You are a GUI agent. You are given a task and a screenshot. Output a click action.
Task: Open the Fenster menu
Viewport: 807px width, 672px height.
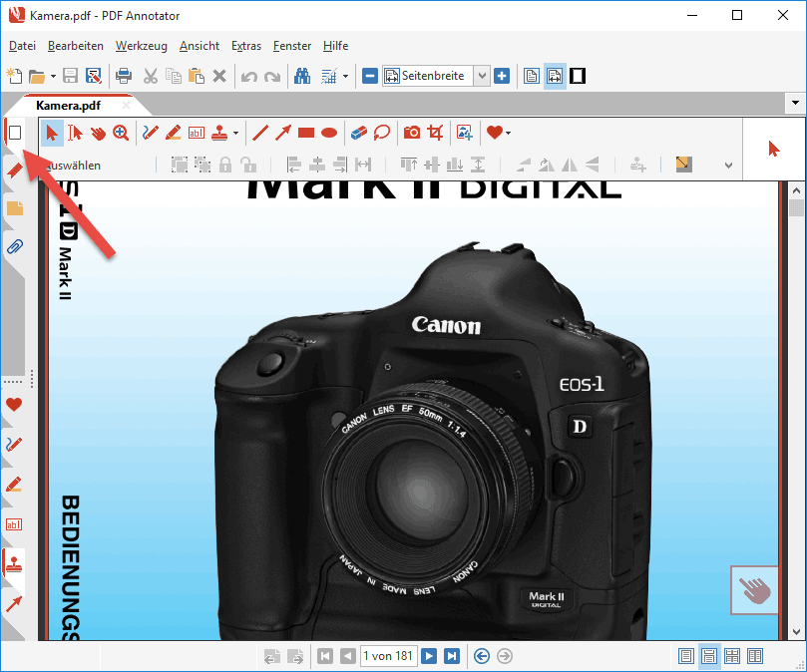point(292,46)
